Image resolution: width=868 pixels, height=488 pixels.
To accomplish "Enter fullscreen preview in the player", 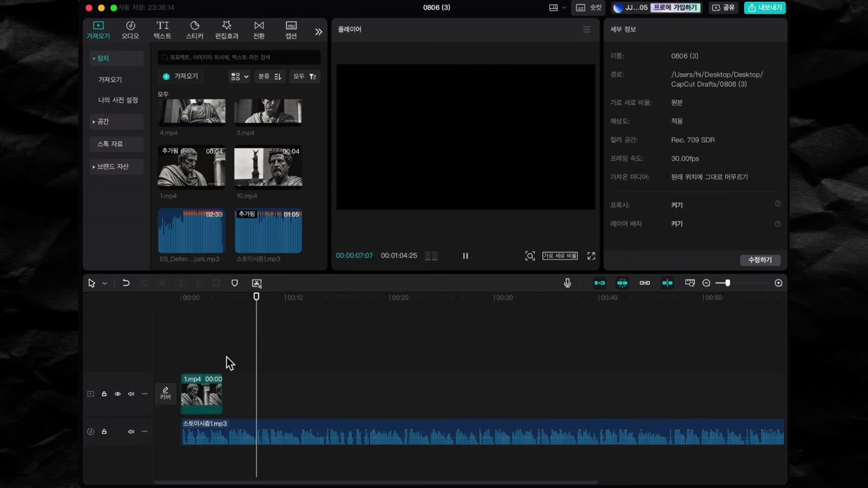I will click(591, 256).
